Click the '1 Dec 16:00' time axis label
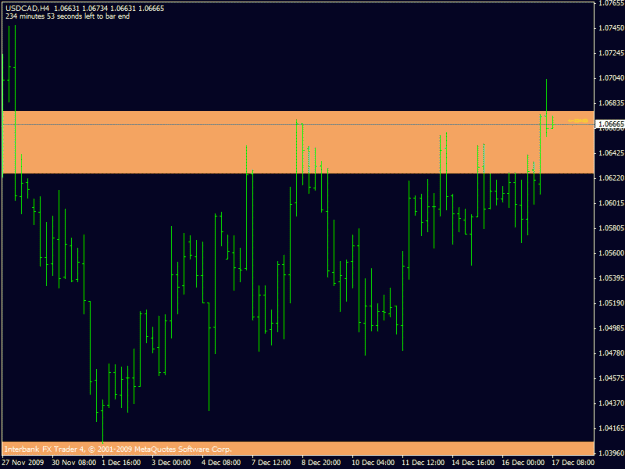The height and width of the screenshot is (469, 625). [x=121, y=463]
